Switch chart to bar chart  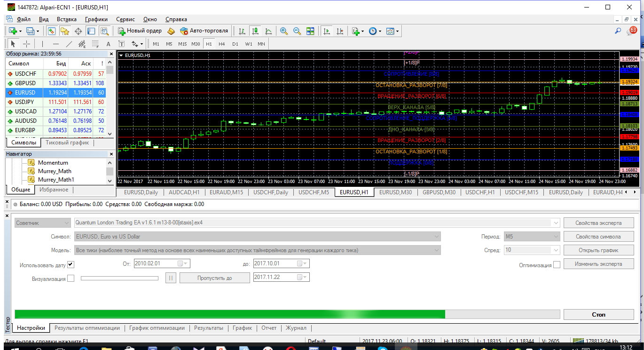(242, 31)
